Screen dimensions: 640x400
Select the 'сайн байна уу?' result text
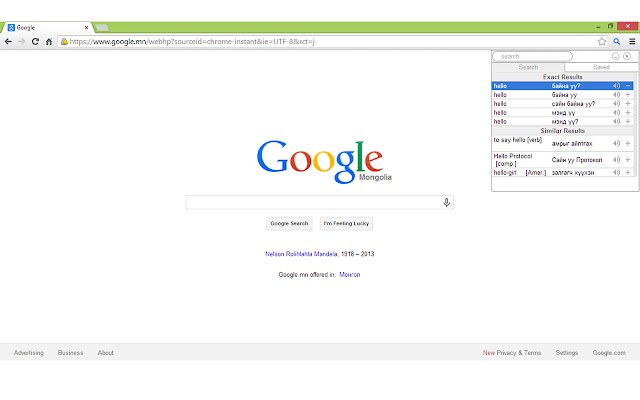(x=573, y=104)
